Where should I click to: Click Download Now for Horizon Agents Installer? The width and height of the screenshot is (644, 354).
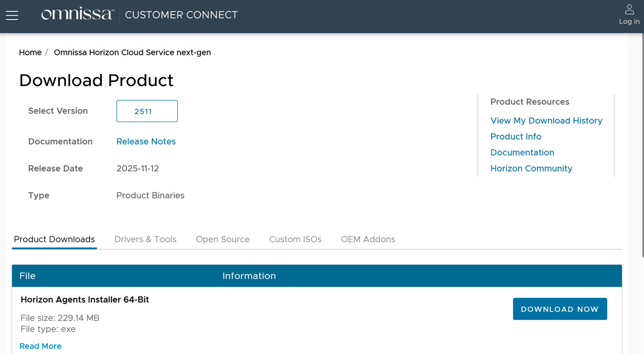(x=560, y=309)
